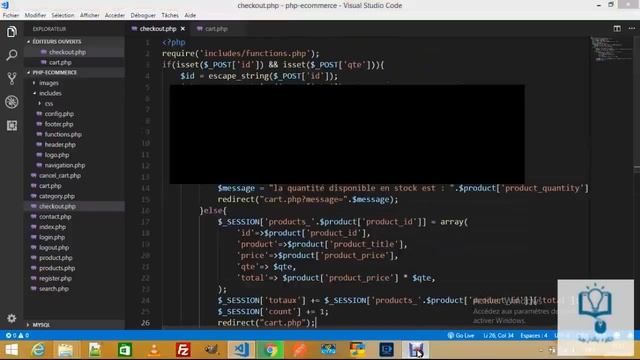This screenshot has width=640, height=360.
Task: Open functions.php in the explorer
Action: [x=75, y=134]
